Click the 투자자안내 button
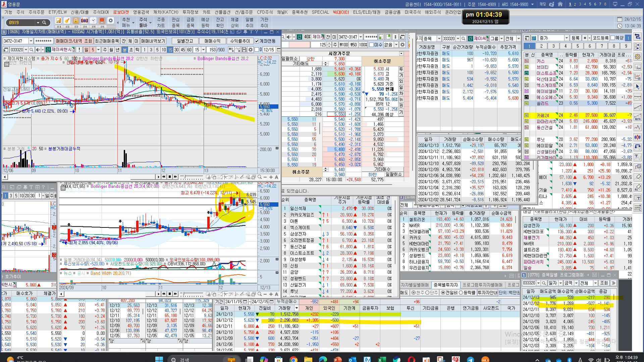Image resolution: width=644 pixels, height=362 pixels. point(487,293)
